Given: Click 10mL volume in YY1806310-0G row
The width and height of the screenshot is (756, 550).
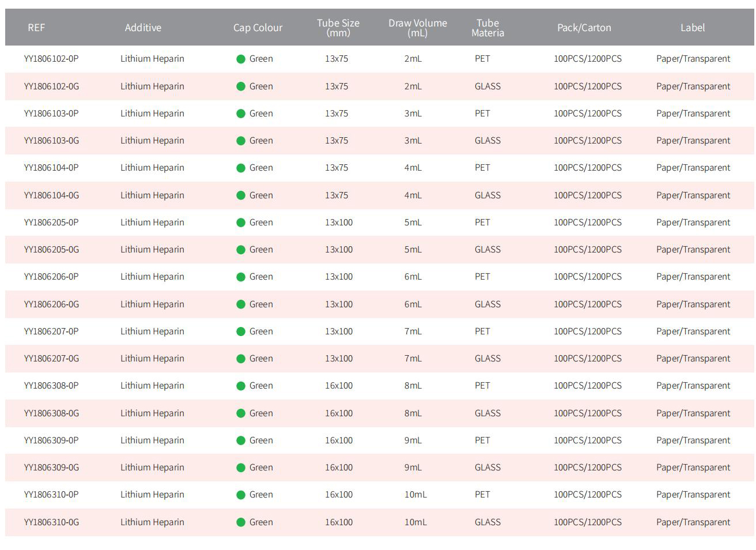Looking at the screenshot, I should [415, 522].
